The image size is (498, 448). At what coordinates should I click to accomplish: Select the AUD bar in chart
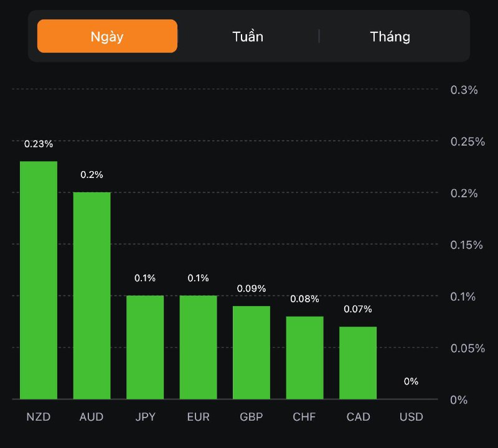(92, 296)
